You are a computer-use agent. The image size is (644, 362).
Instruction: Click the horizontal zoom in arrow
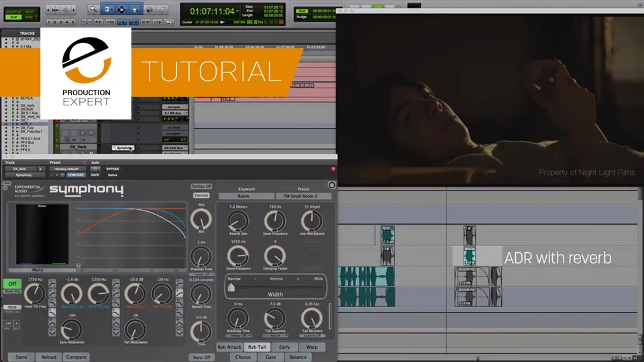pos(74,9)
